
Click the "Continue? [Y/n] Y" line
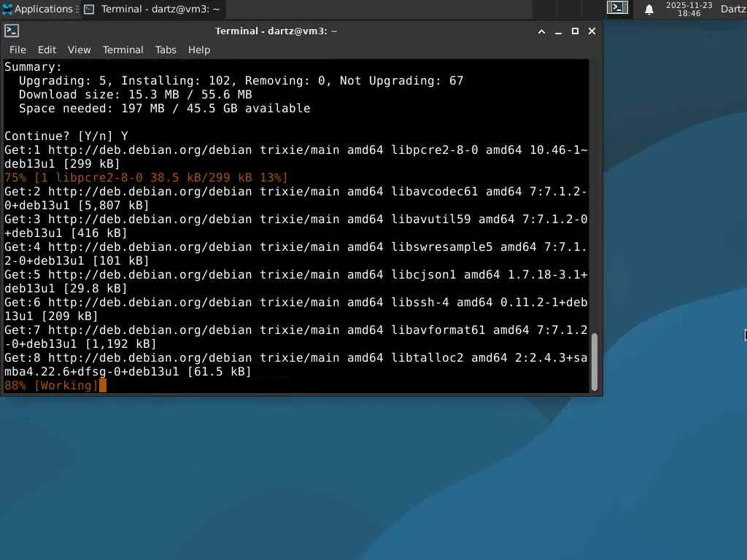click(66, 136)
